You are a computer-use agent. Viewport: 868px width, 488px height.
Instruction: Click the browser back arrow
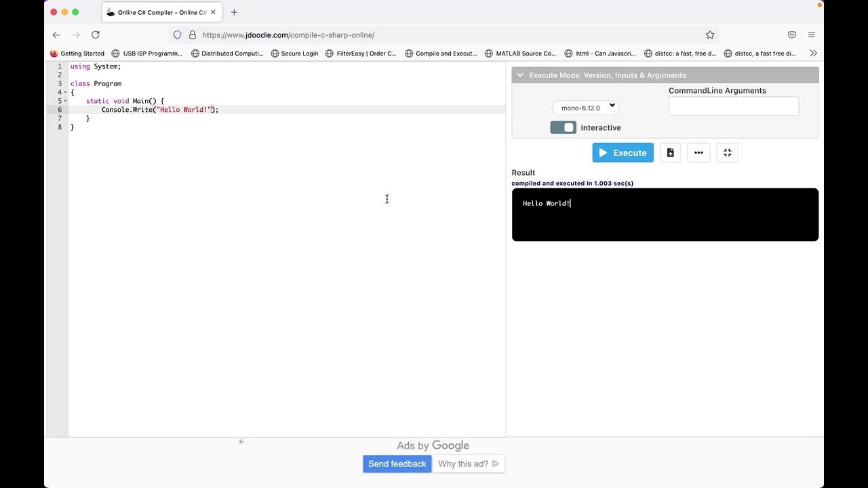pos(56,35)
